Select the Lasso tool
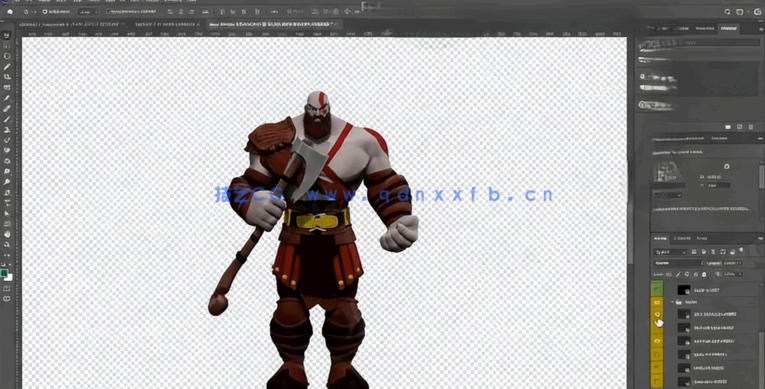 (x=7, y=56)
